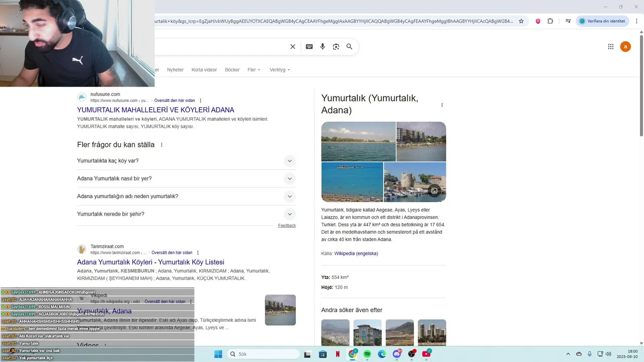Open the Google account avatar 'a'

(625, 47)
